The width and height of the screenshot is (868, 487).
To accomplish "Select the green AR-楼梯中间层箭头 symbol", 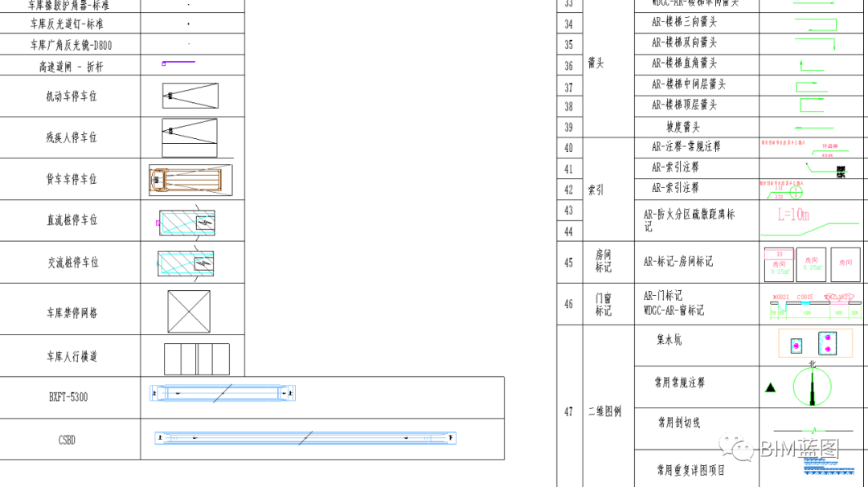I will pos(812,87).
